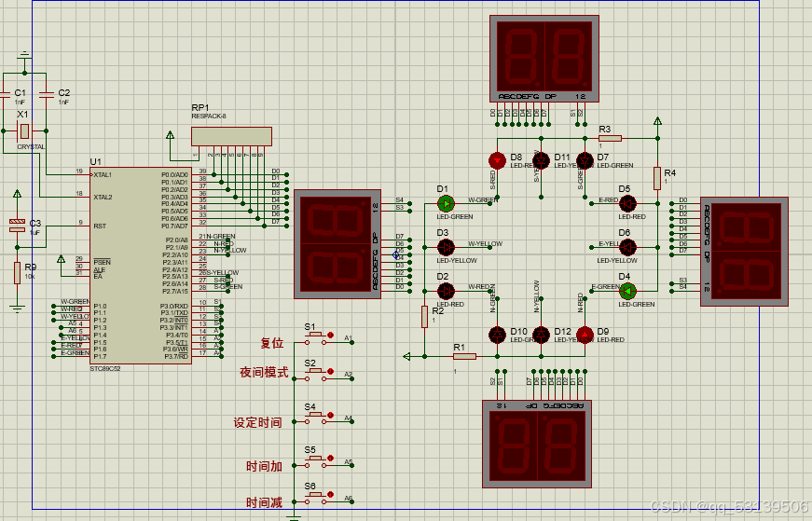
Task: Click the S4 set time (设定时间) push button
Action: coord(316,418)
